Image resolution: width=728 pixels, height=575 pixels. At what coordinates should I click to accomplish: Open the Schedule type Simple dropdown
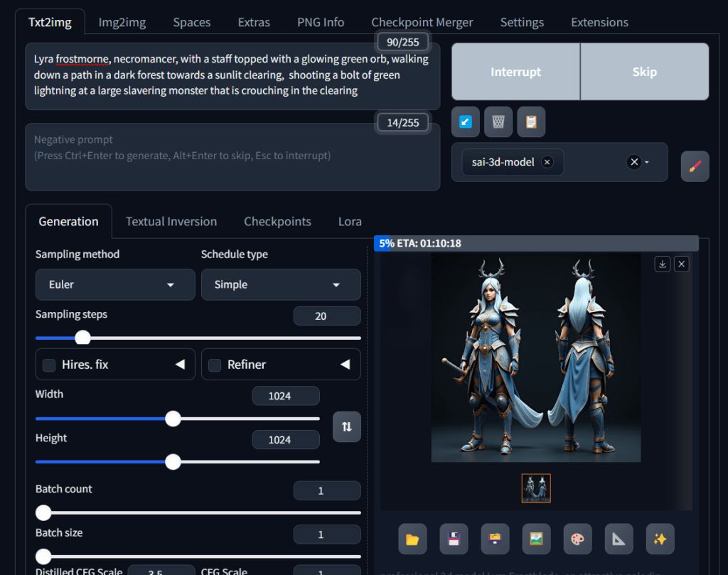tap(281, 284)
